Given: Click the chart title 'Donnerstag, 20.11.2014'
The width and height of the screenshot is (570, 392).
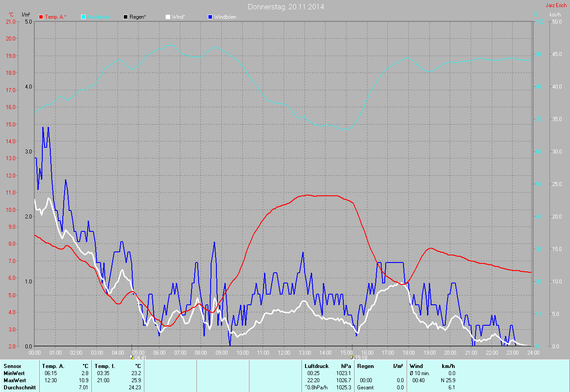Looking at the screenshot, I should coord(286,7).
